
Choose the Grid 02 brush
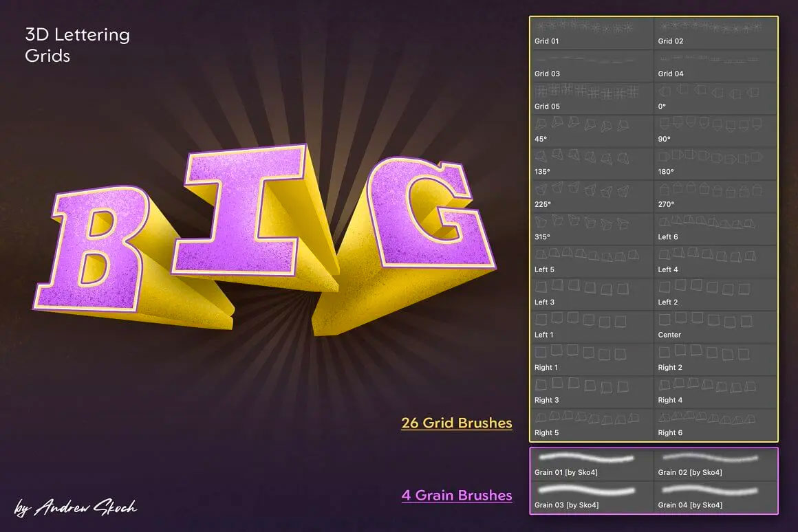coord(715,33)
